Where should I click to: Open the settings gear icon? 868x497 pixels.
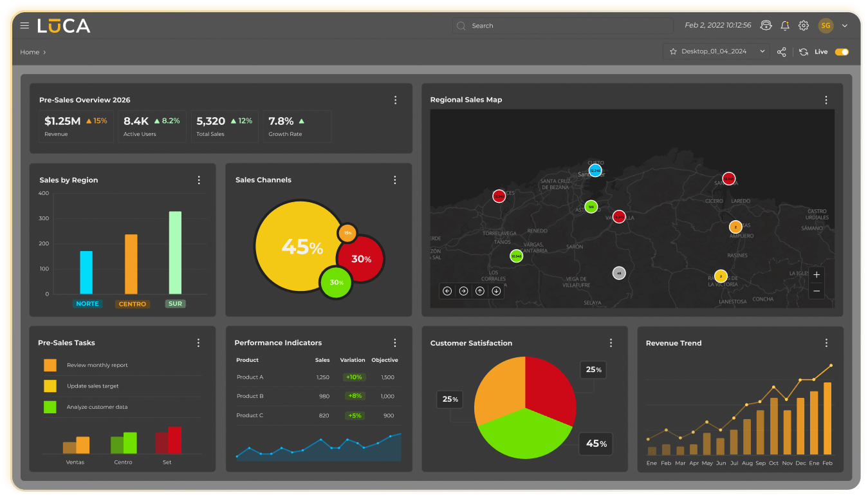(x=804, y=26)
